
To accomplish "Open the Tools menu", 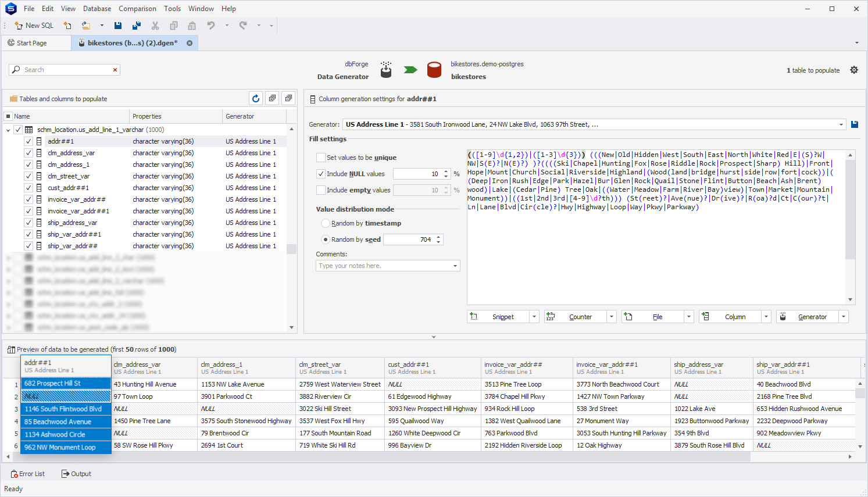I will (172, 9).
